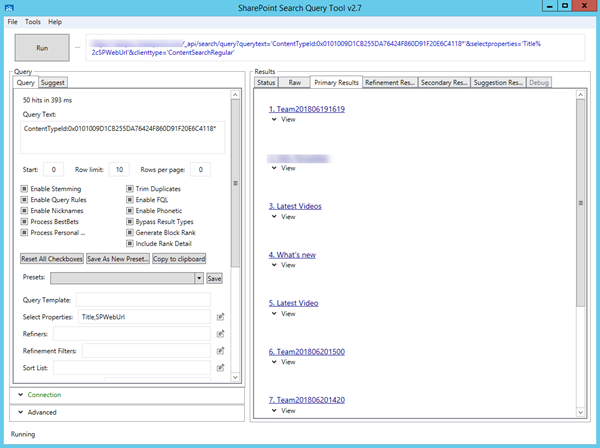This screenshot has height=448, width=600.
Task: Click the Query Text input box
Action: (122, 137)
